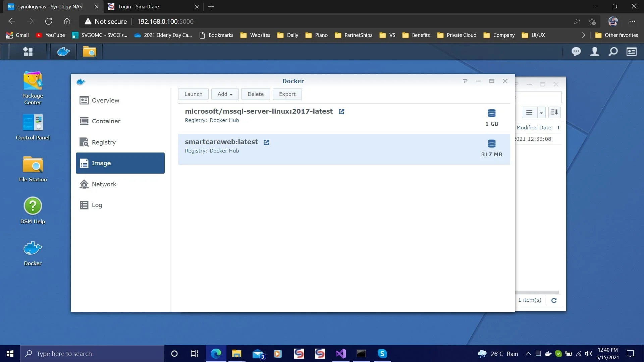Image resolution: width=644 pixels, height=362 pixels.
Task: Click Modified Date column header
Action: click(x=534, y=128)
